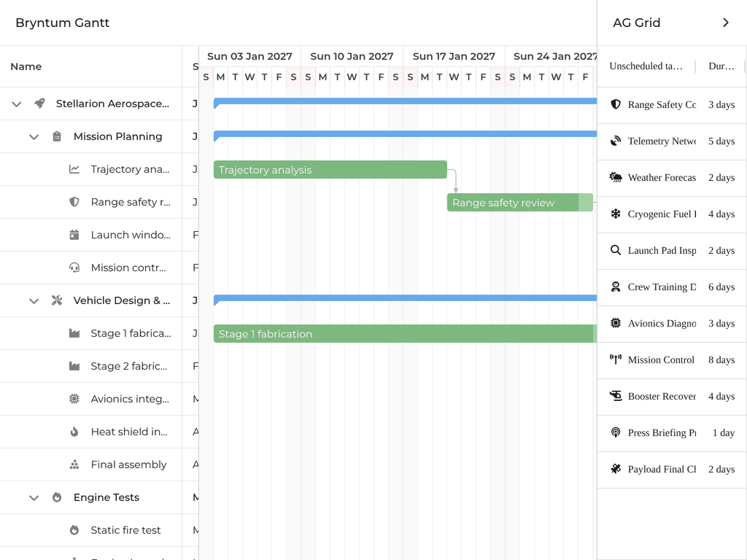Select the Launch window row name
Screen dimensions: 747x560
131,235
